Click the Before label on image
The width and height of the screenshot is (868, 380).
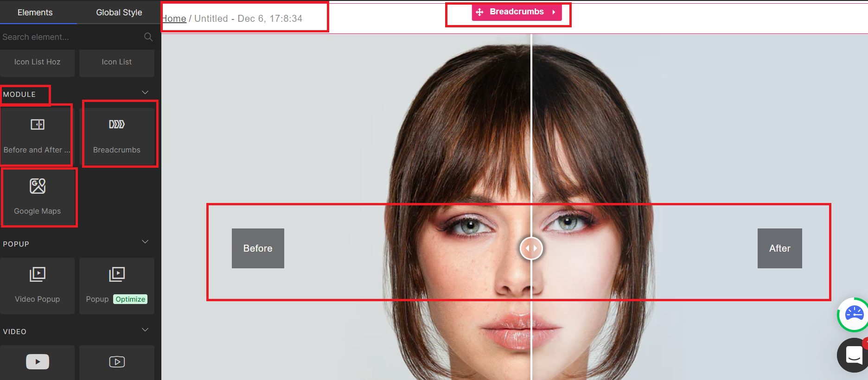click(258, 248)
